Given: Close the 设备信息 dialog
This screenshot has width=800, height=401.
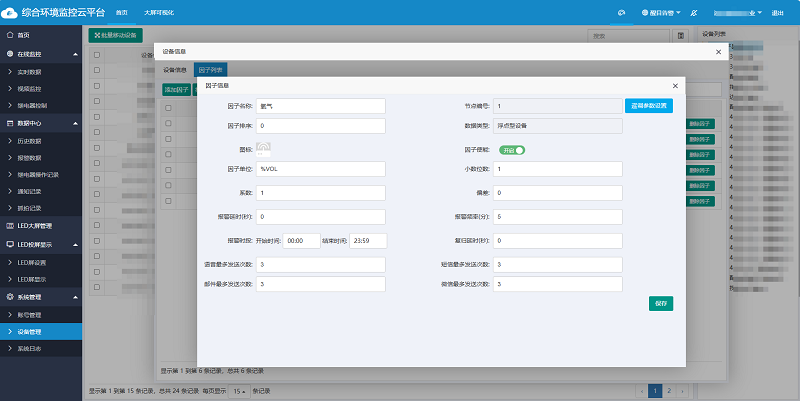Looking at the screenshot, I should click(718, 51).
